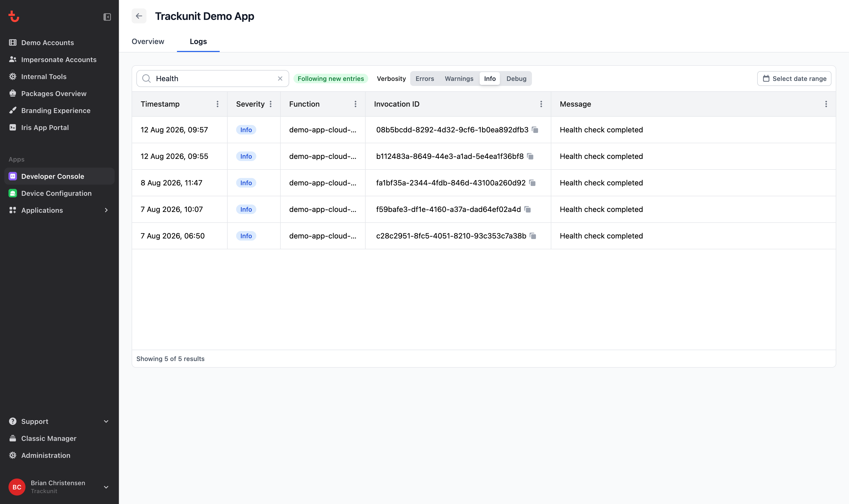Click the Iris App Portal icon

click(x=12, y=127)
